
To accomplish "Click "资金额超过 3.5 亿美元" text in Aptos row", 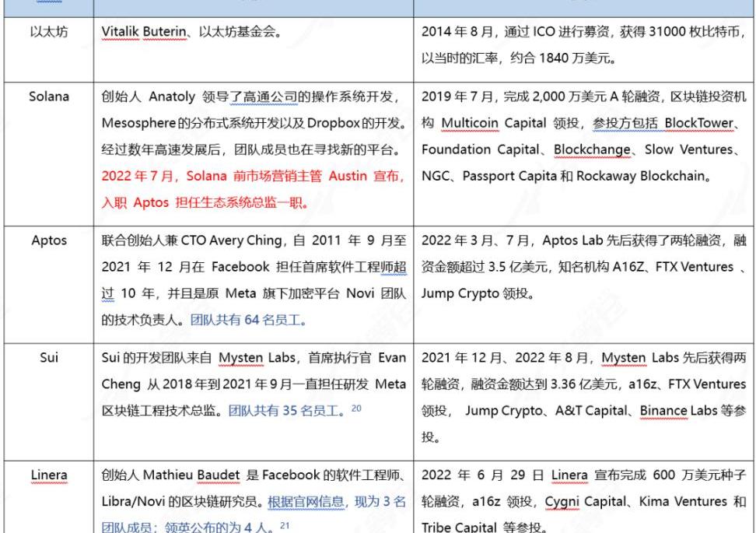I will [x=485, y=267].
